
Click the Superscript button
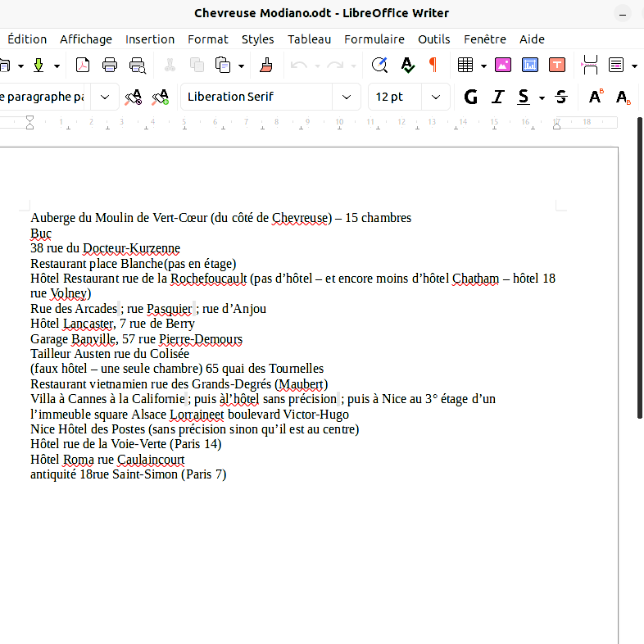point(596,97)
